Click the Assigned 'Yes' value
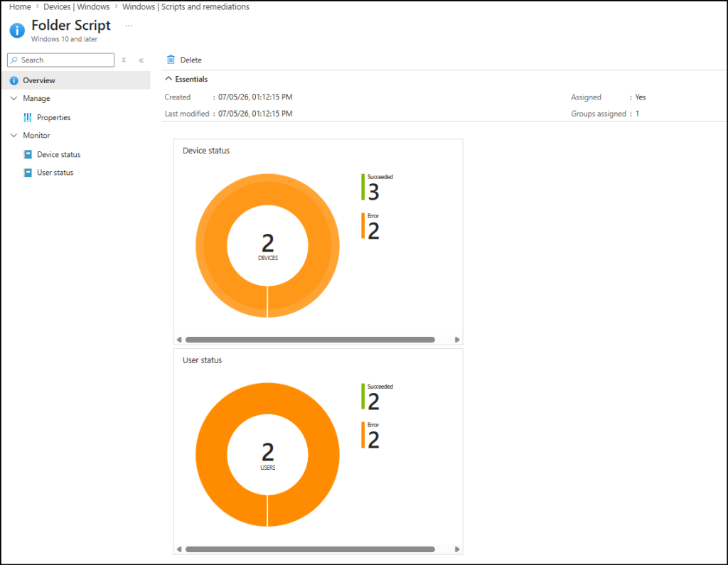Viewport: 728px width, 565px height. pos(641,97)
